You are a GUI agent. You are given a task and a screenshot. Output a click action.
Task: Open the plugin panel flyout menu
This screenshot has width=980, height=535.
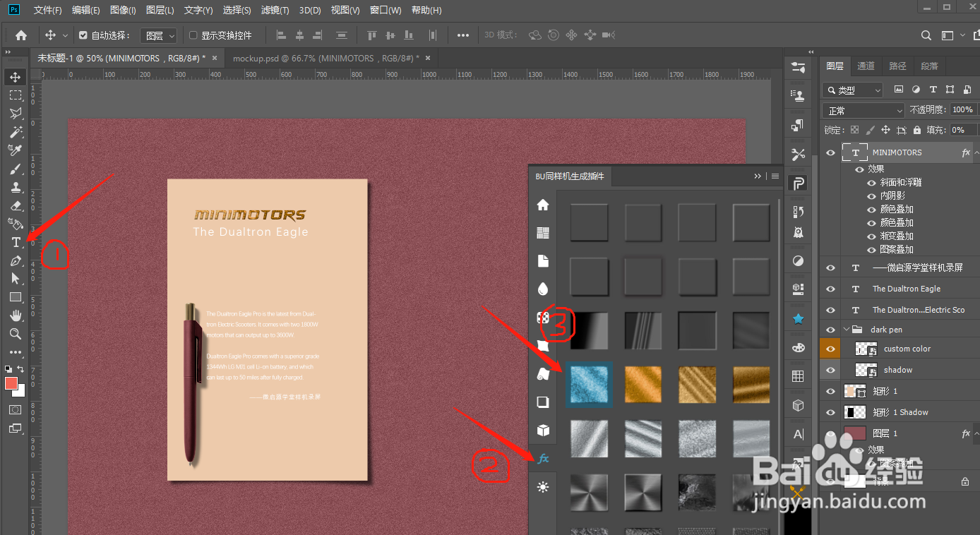coord(775,176)
